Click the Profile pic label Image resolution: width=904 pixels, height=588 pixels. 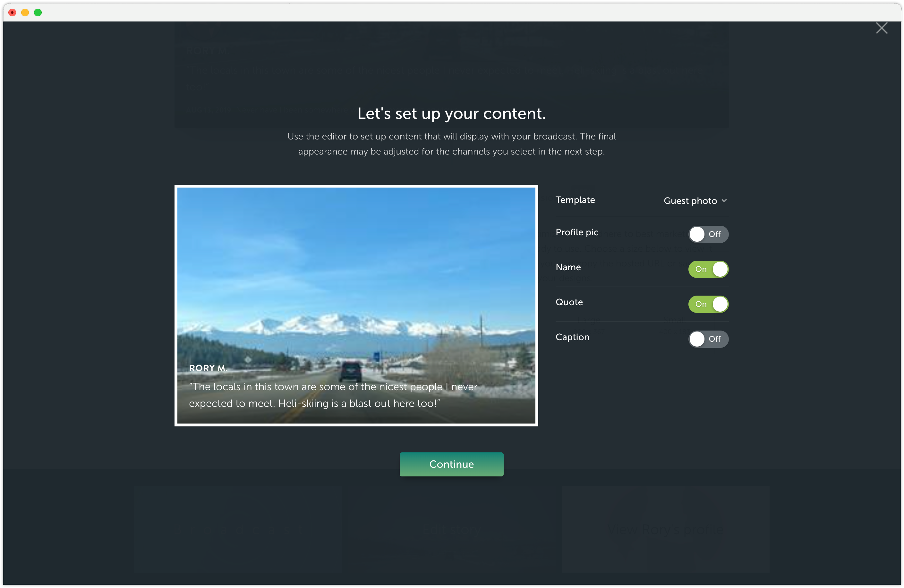[x=576, y=232]
